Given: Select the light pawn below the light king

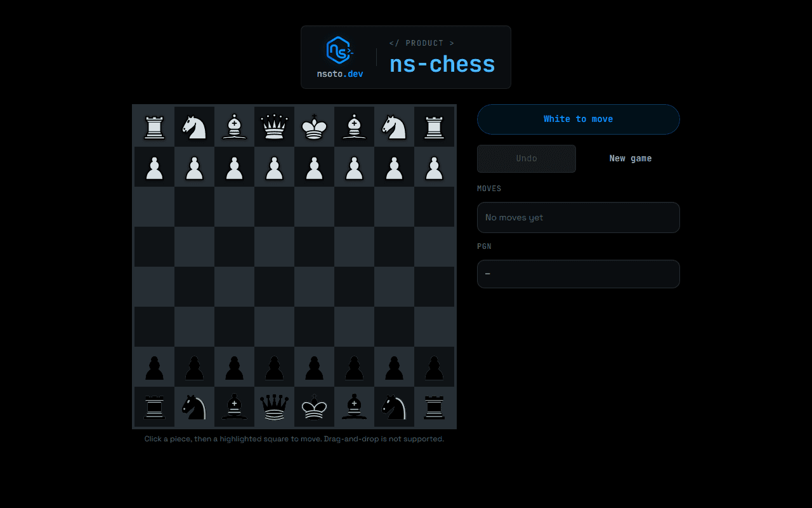Looking at the screenshot, I should (314, 167).
